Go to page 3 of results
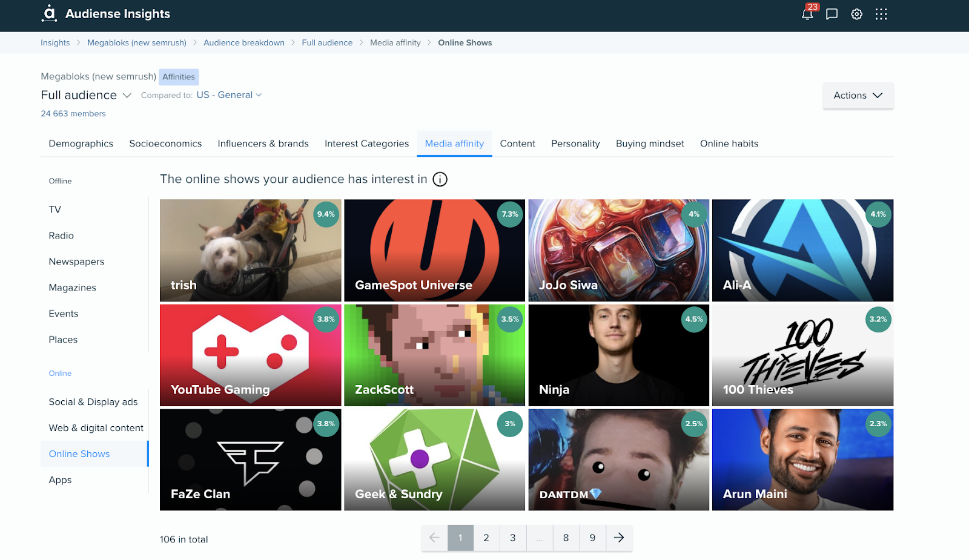This screenshot has height=560, width=969. [x=512, y=538]
